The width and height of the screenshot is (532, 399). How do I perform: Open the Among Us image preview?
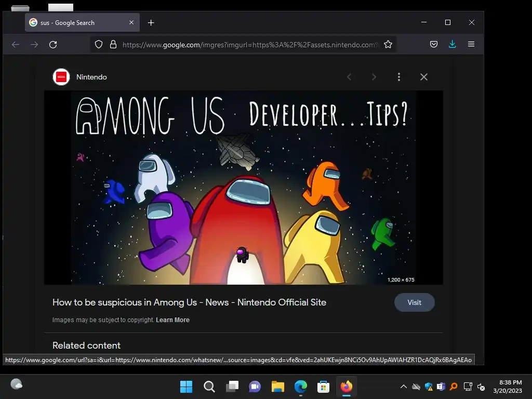pyautogui.click(x=243, y=187)
